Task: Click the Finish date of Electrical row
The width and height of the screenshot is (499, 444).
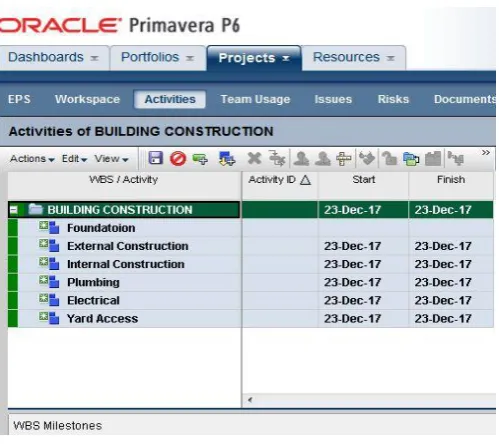Action: tap(443, 300)
